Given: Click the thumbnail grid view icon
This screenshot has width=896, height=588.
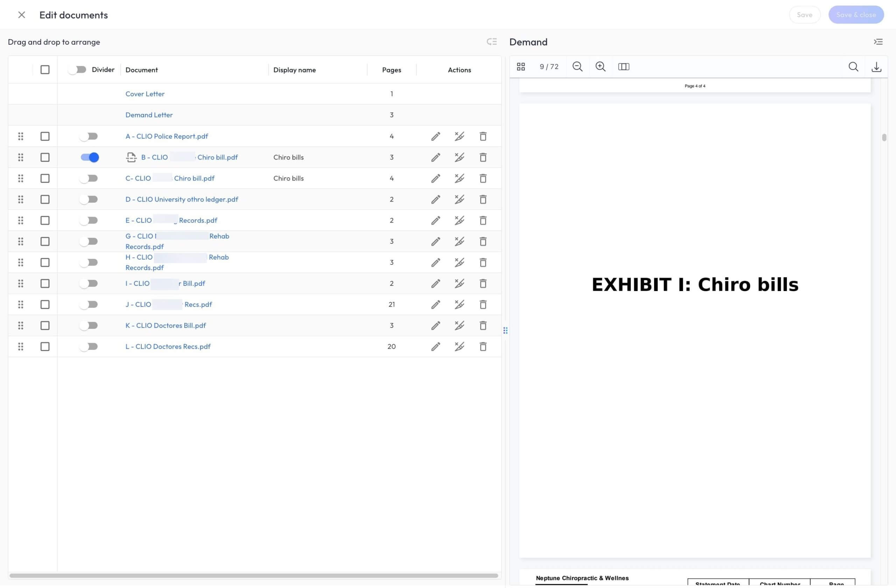Looking at the screenshot, I should 521,66.
